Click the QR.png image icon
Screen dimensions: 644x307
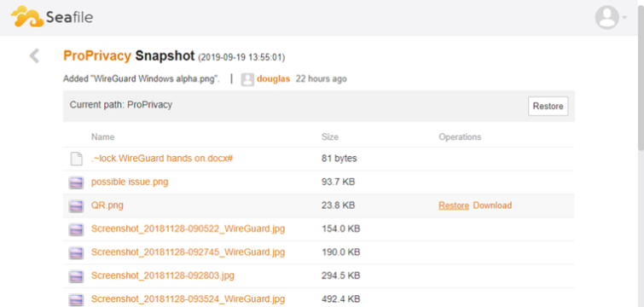(76, 206)
